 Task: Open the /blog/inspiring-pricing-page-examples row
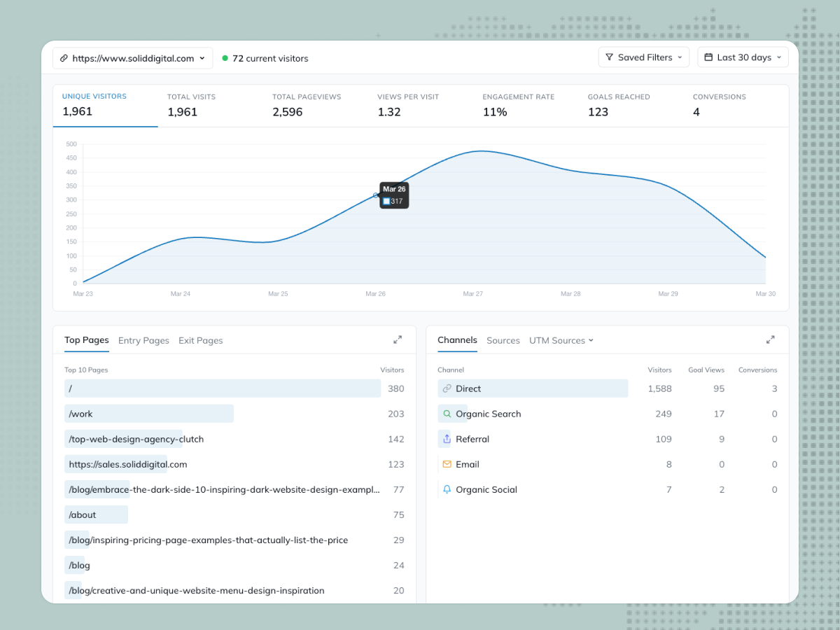click(x=234, y=540)
